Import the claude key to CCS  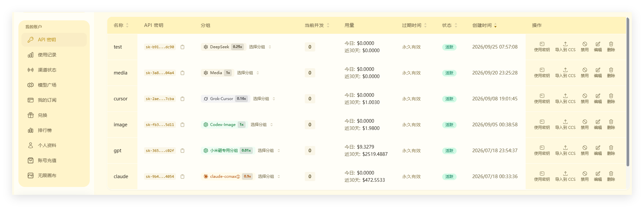click(565, 176)
